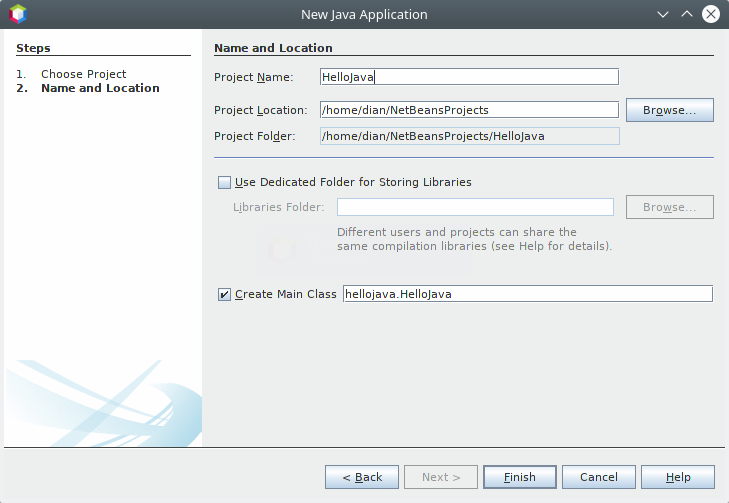The width and height of the screenshot is (729, 503).
Task: Click the Create Main Class label text
Action: (285, 294)
